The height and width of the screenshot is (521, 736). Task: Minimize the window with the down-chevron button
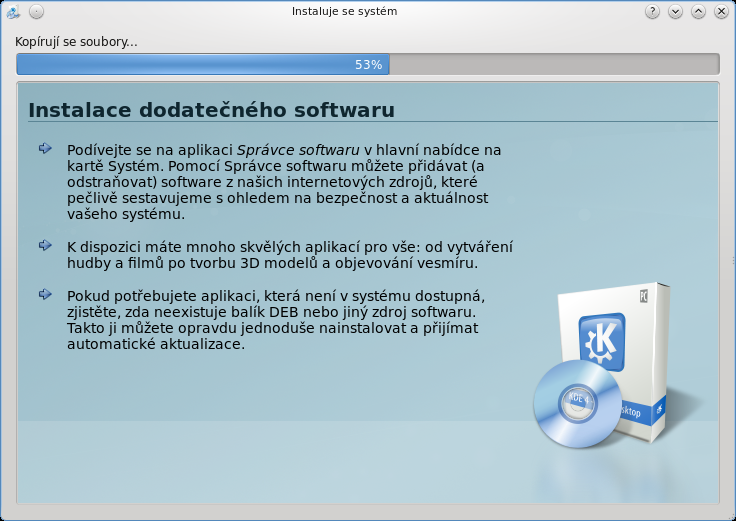tap(675, 11)
